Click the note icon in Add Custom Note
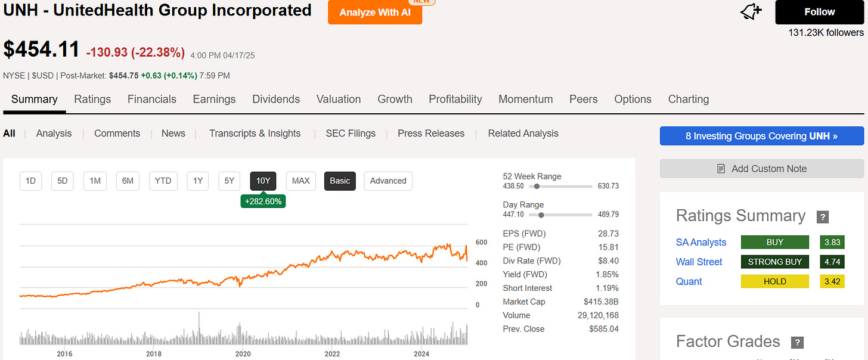 tap(721, 169)
